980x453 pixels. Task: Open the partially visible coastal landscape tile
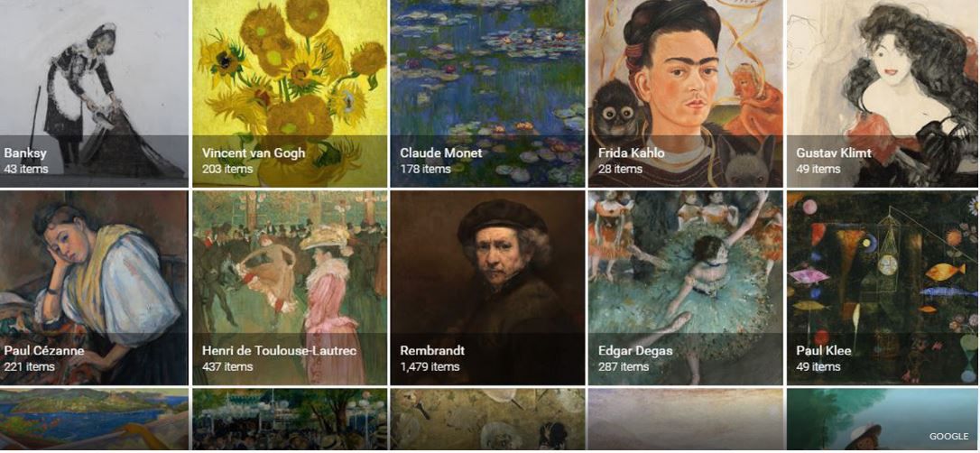pyautogui.click(x=94, y=420)
